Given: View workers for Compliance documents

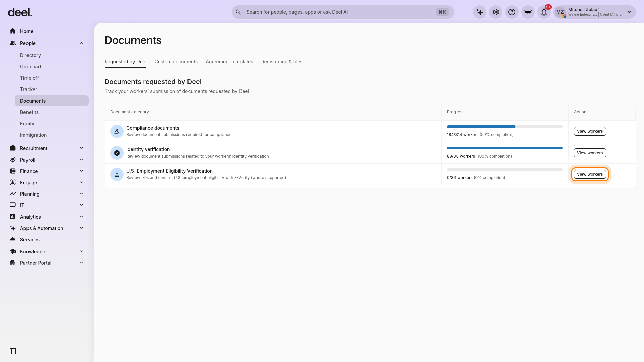Looking at the screenshot, I should pyautogui.click(x=590, y=131).
